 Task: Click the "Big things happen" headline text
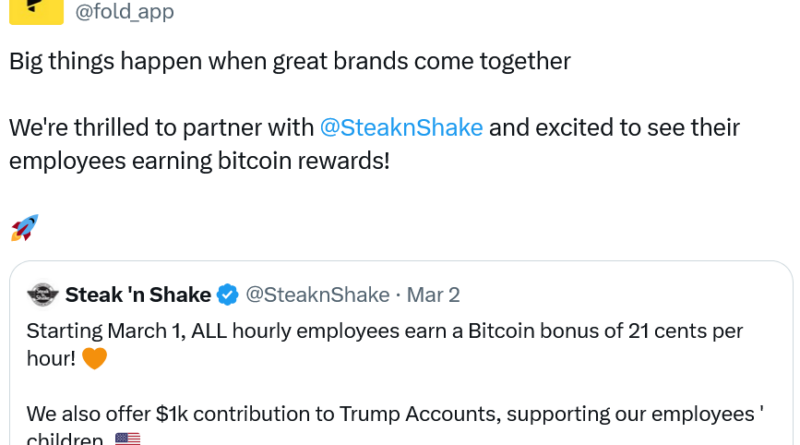tap(290, 61)
